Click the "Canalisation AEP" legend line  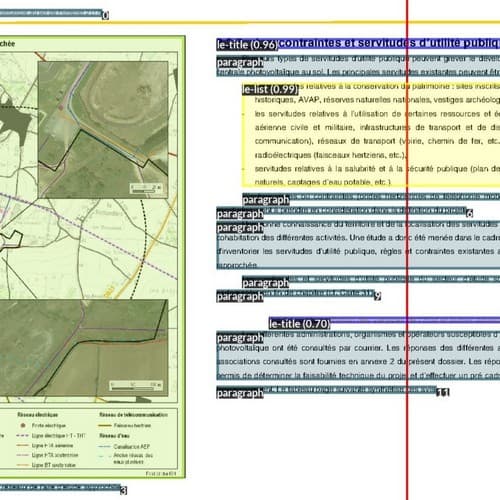tap(105, 446)
